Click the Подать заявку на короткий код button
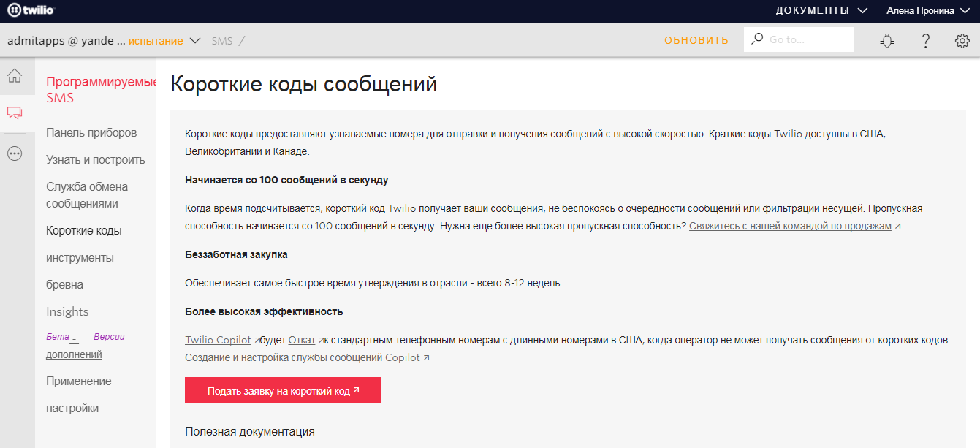 coord(283,390)
